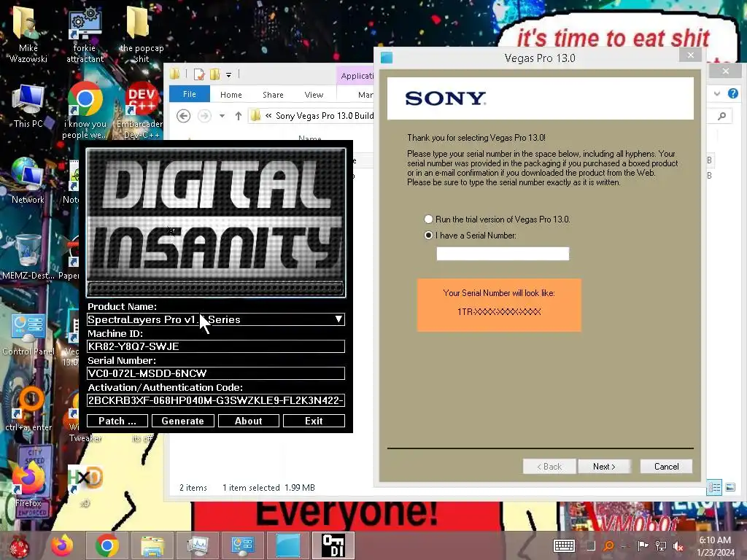Open the Mike Wazowski desktop folder
This screenshot has height=560, width=747.
(28, 35)
